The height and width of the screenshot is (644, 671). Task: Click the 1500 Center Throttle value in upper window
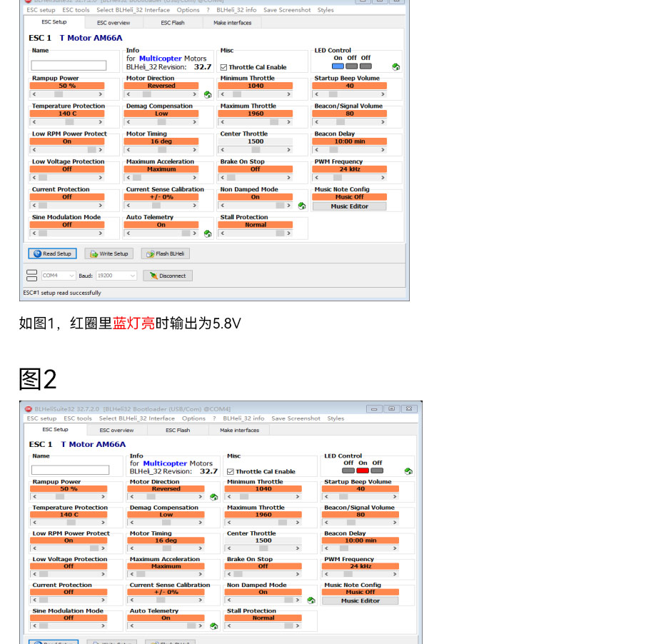[256, 141]
